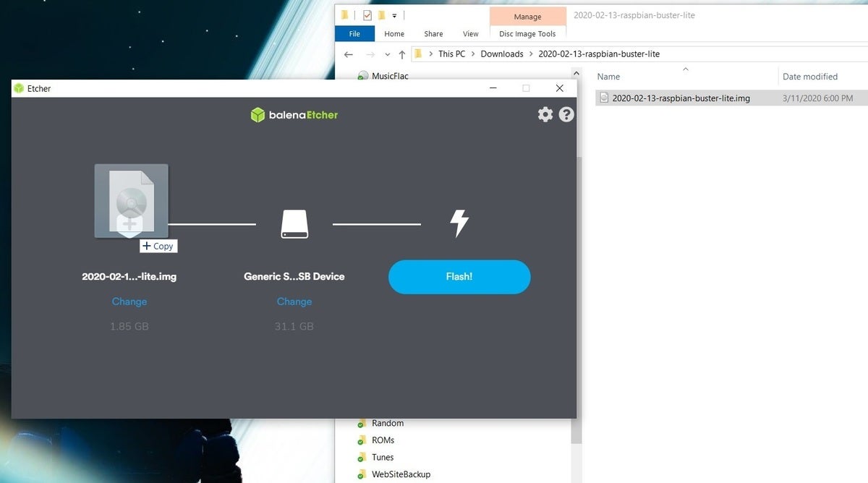The image size is (868, 483).
Task: Click the drive icon above Generic device
Action: coord(294,224)
